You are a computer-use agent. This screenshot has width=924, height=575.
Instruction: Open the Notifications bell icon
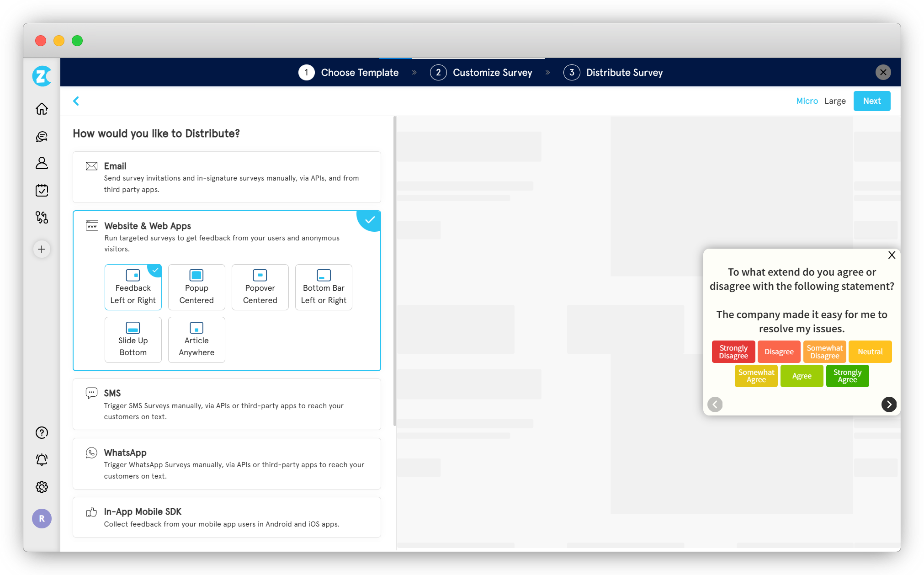[42, 459]
